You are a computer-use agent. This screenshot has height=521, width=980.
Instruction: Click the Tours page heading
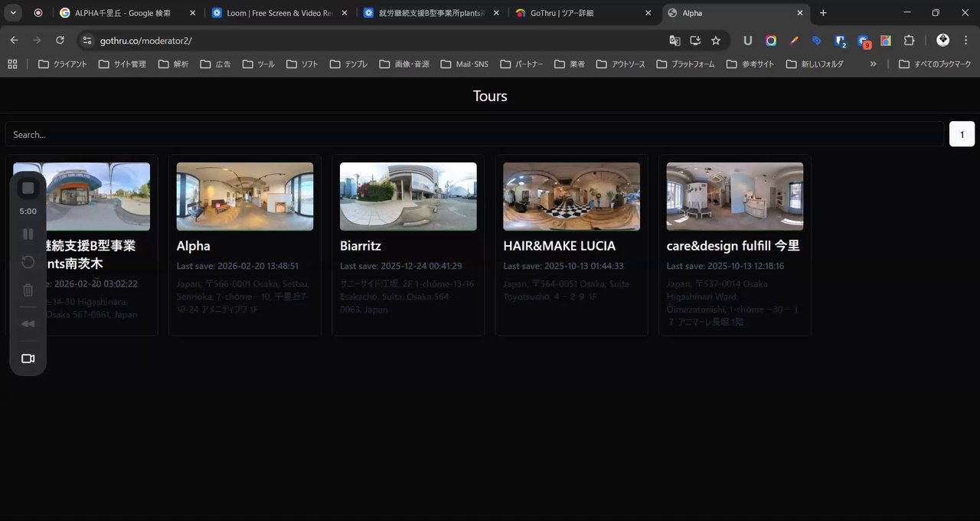click(x=490, y=96)
